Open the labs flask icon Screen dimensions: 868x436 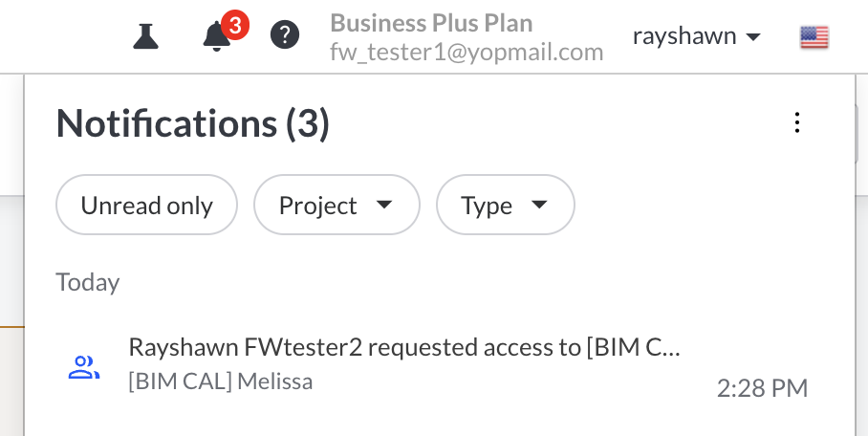click(x=145, y=36)
